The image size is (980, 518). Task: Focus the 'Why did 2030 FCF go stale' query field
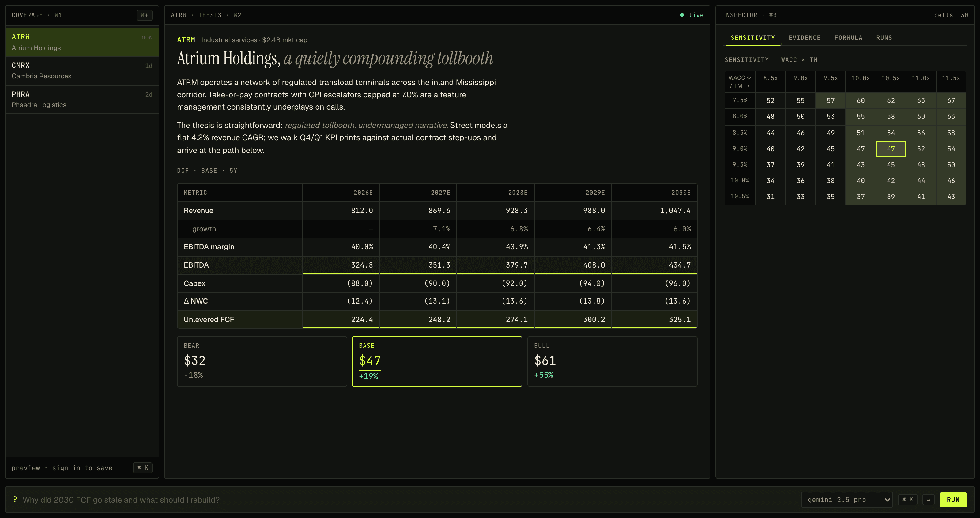point(407,500)
